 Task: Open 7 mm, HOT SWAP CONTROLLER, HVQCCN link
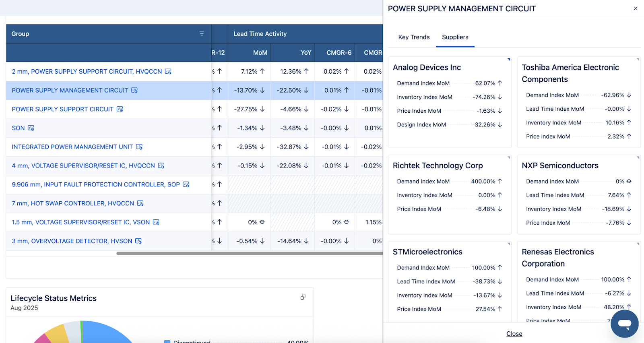coord(73,203)
